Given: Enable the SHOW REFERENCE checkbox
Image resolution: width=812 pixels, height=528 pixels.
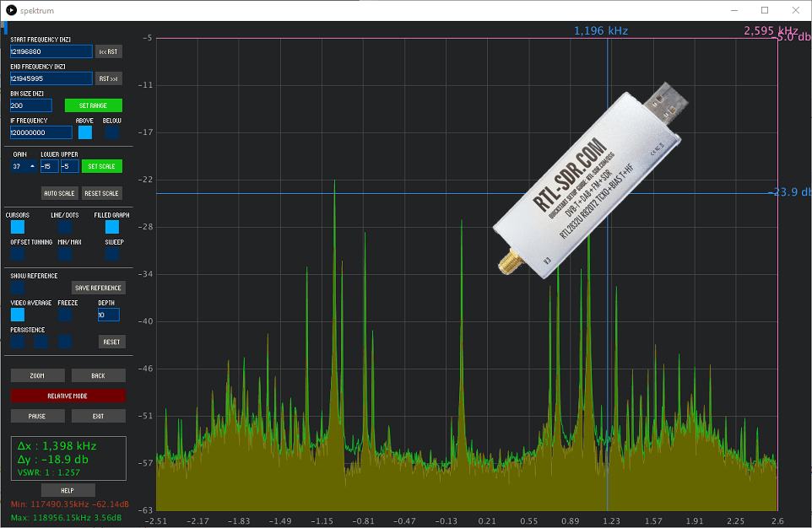Looking at the screenshot, I should point(18,288).
